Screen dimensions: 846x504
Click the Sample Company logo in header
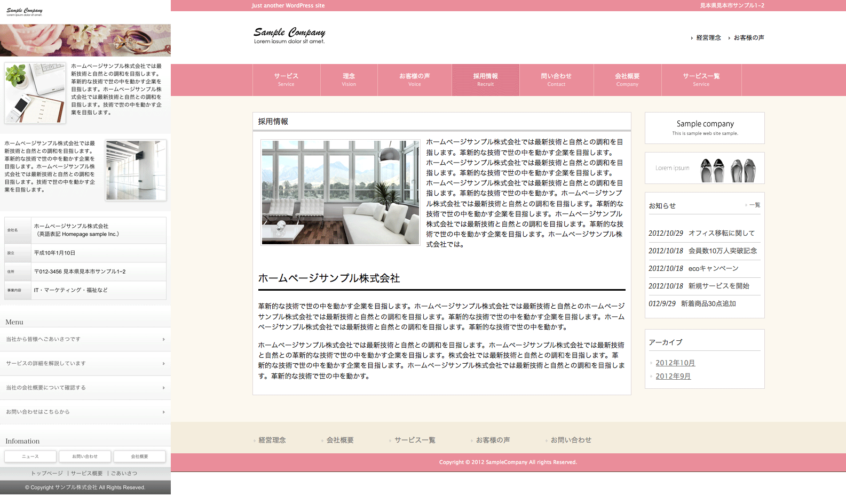[289, 35]
